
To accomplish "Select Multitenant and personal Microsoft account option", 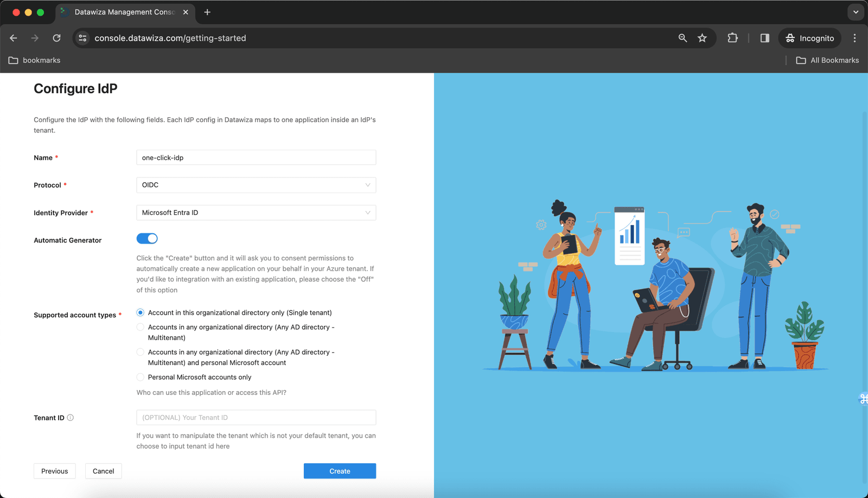I will [141, 352].
